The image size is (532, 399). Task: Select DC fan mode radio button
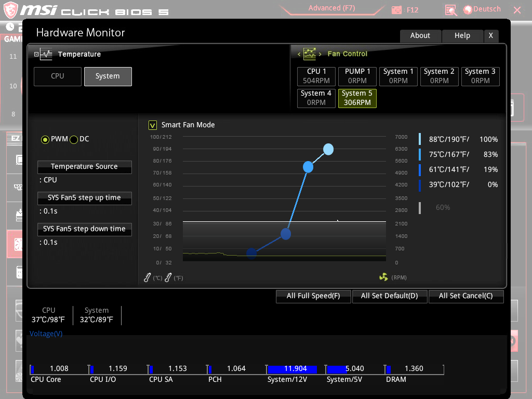pos(74,139)
